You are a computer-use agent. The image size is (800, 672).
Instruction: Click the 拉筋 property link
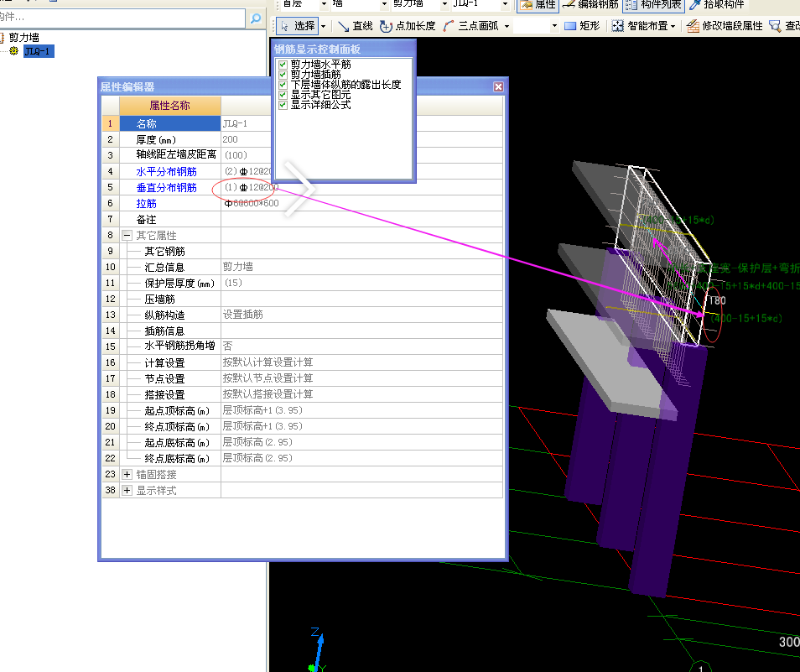[146, 204]
